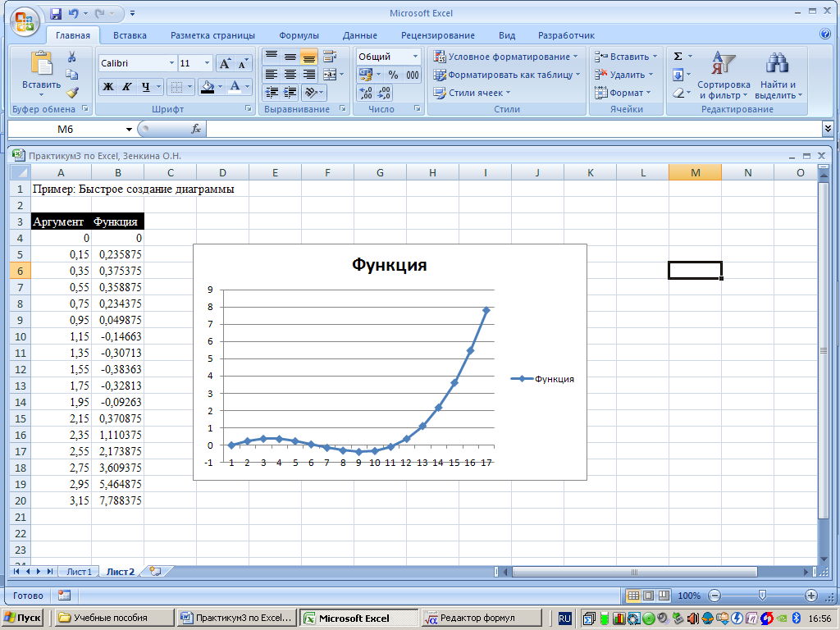840x630 pixels.
Task: Switch to the Данные ribbon tab
Action: [360, 35]
